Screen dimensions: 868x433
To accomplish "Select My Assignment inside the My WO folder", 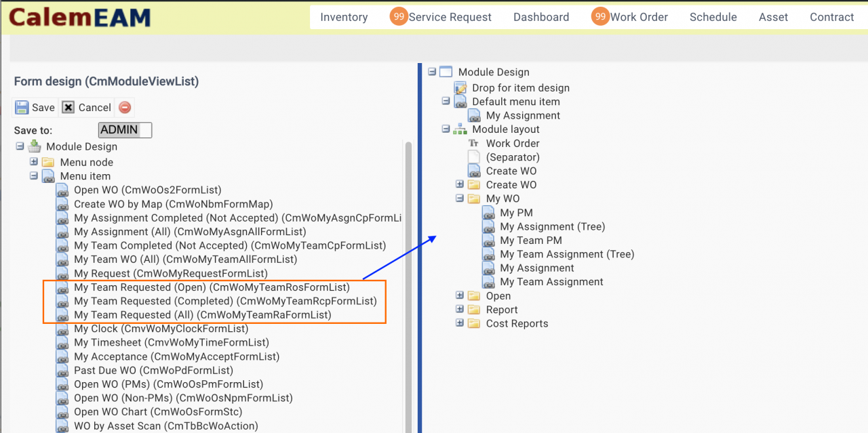I will tap(537, 268).
